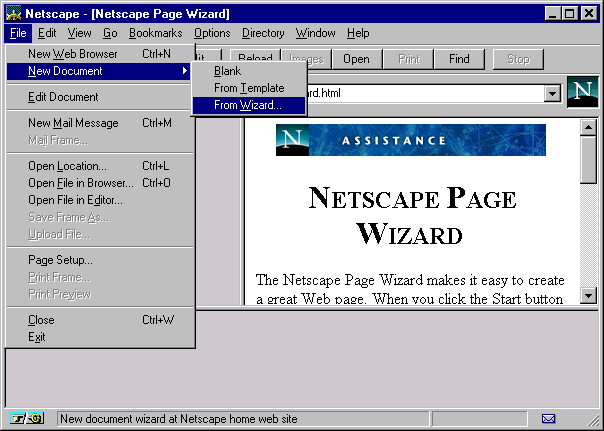The image size is (604, 431).
Task: Open the View menu
Action: point(79,33)
